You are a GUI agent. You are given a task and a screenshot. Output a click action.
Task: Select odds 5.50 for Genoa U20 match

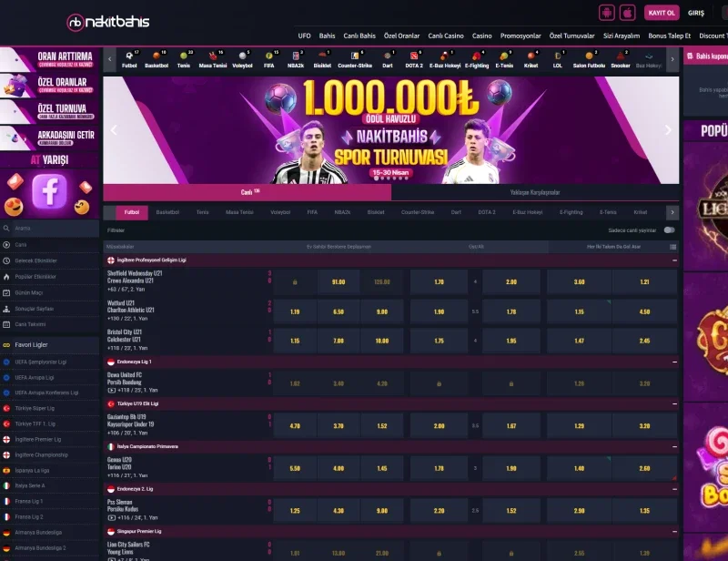click(x=295, y=468)
